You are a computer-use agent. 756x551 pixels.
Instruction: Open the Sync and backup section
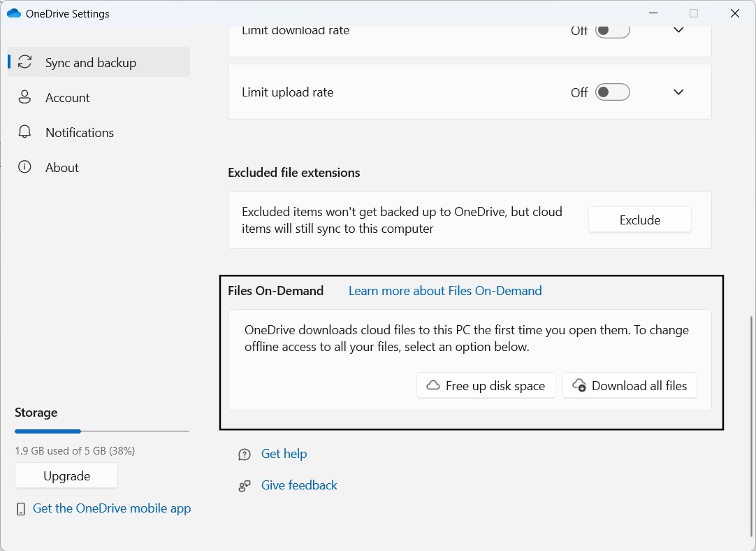(x=99, y=62)
